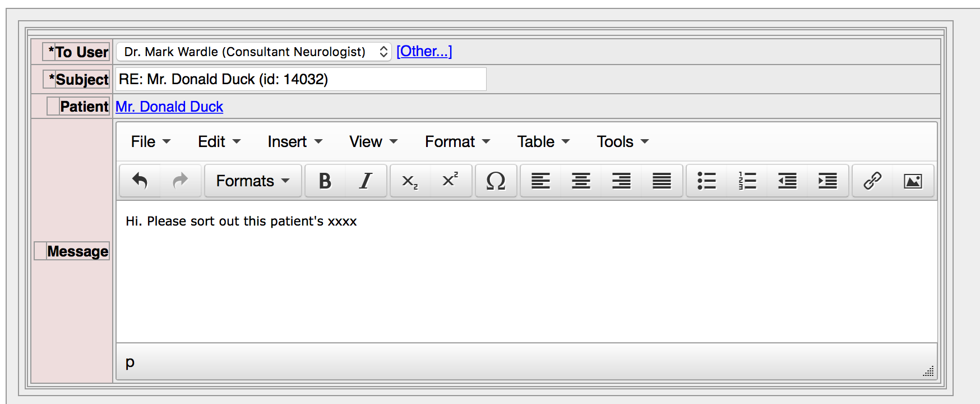Click into the Subject text field
Viewport: 980px width, 404px height.
click(x=301, y=79)
